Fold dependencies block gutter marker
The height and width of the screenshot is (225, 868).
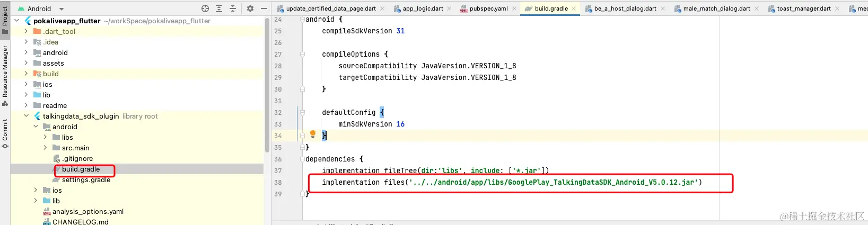302,159
